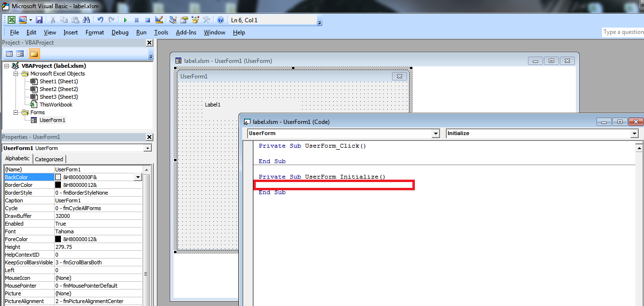The width and height of the screenshot is (644, 306).
Task: Toggle Folders view in Project panel
Action: click(x=34, y=53)
